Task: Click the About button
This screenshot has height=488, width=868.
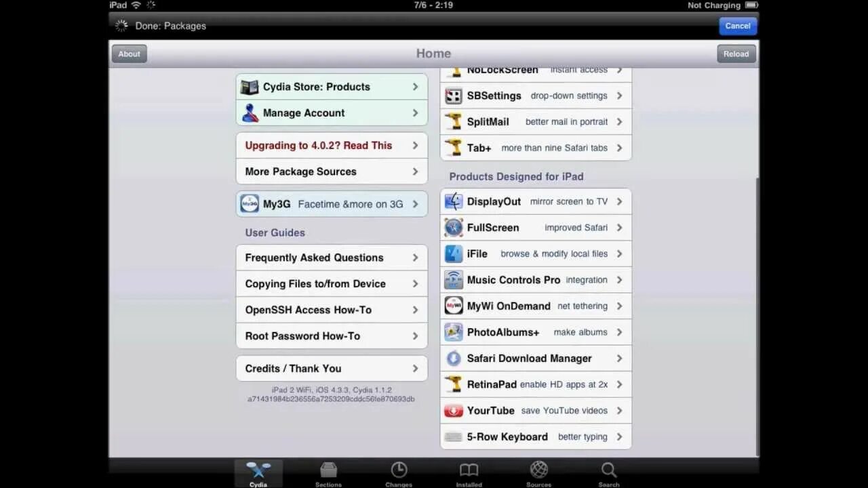Action: point(130,54)
